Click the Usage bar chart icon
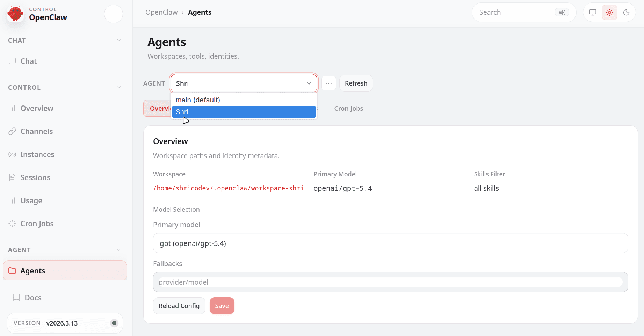This screenshot has height=336, width=644. pyautogui.click(x=12, y=200)
